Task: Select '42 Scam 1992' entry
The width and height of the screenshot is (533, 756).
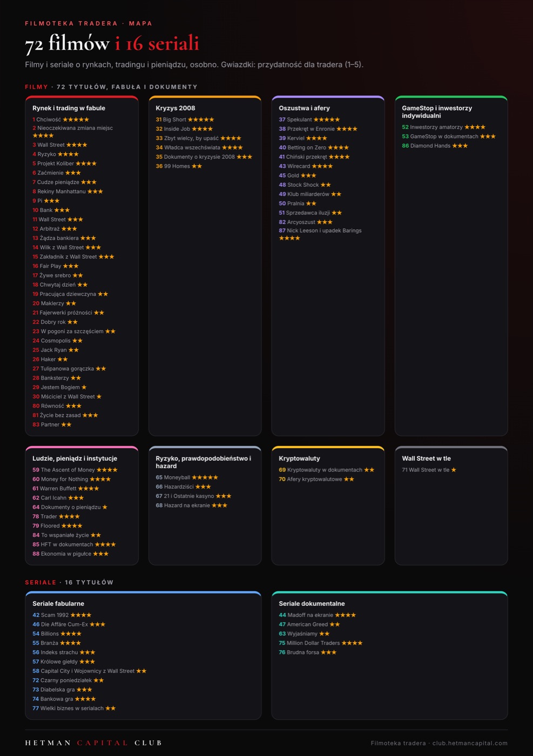Action: coord(62,615)
